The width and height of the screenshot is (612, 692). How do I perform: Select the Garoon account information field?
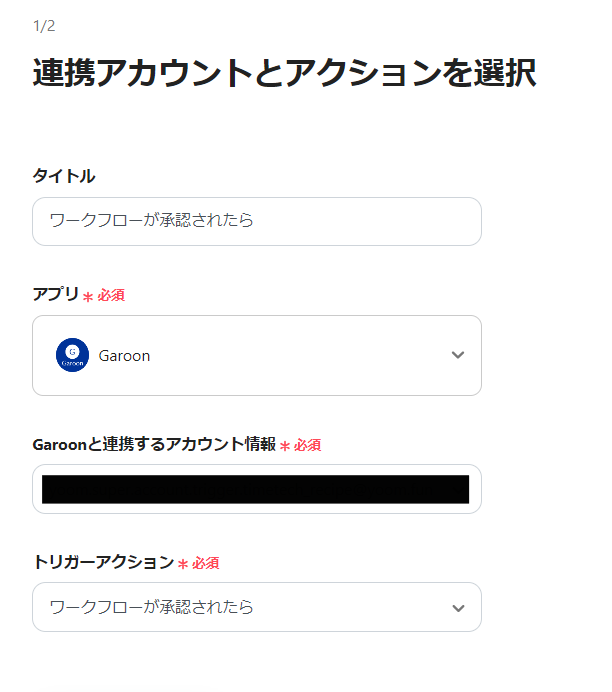tap(256, 489)
